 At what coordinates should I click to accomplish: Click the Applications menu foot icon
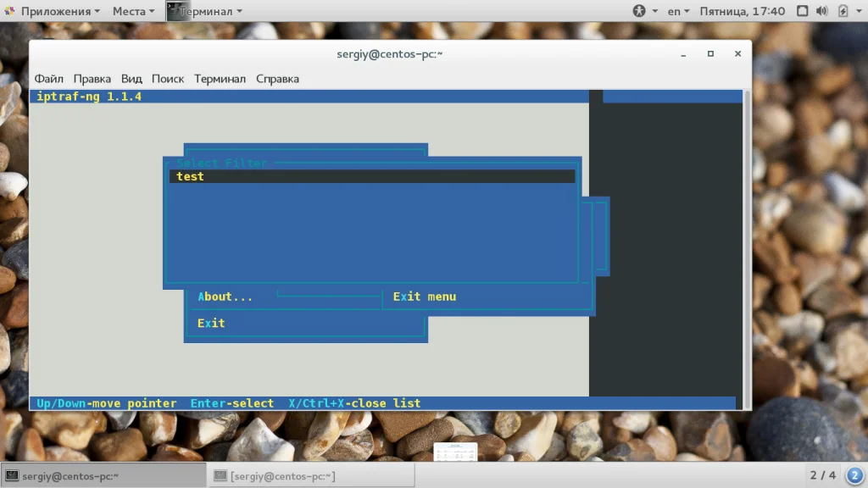coord(9,11)
